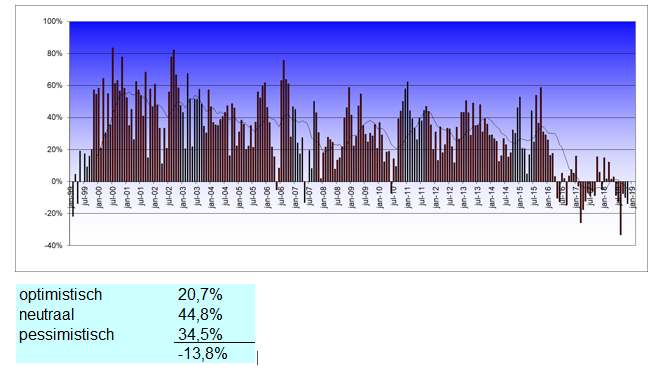Click the 44,8% value cell
This screenshot has height=375, width=652.
(x=200, y=315)
